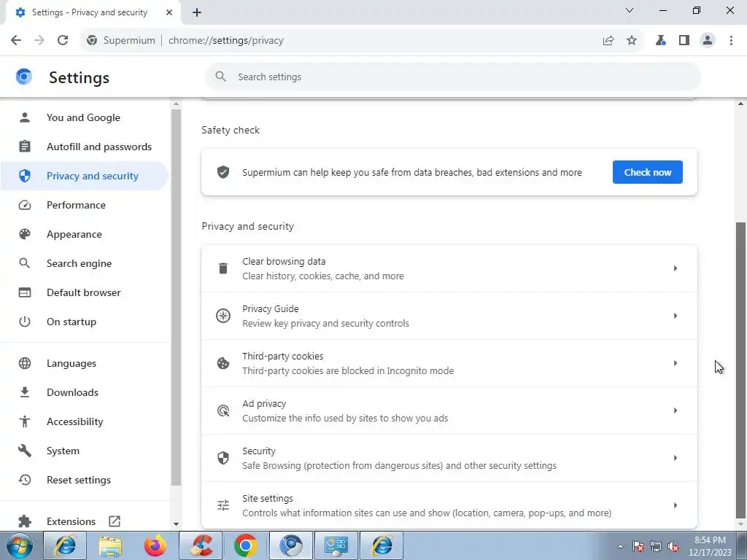Screen dimensions: 747x560
Task: Click the search magnifier icon in settings
Action: (x=220, y=77)
